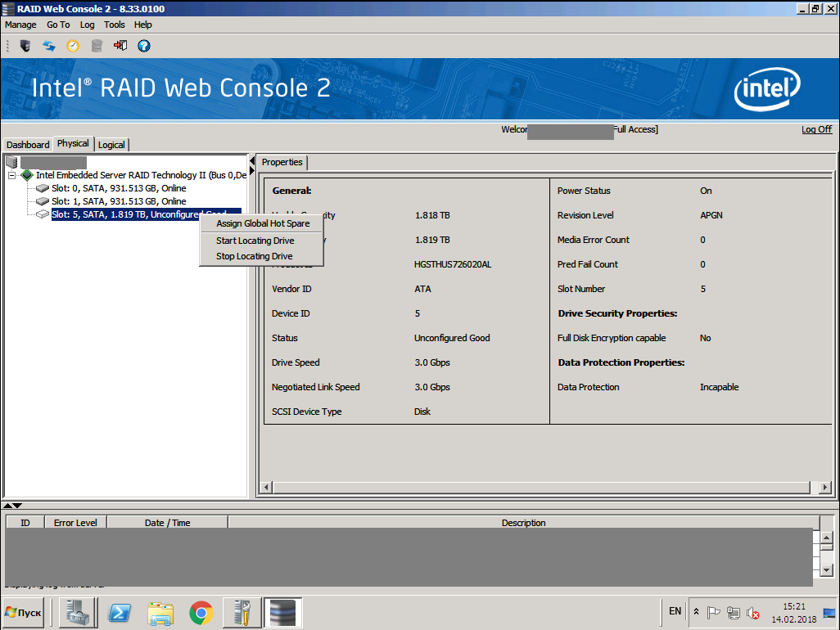Click the Log Off link

click(x=816, y=129)
